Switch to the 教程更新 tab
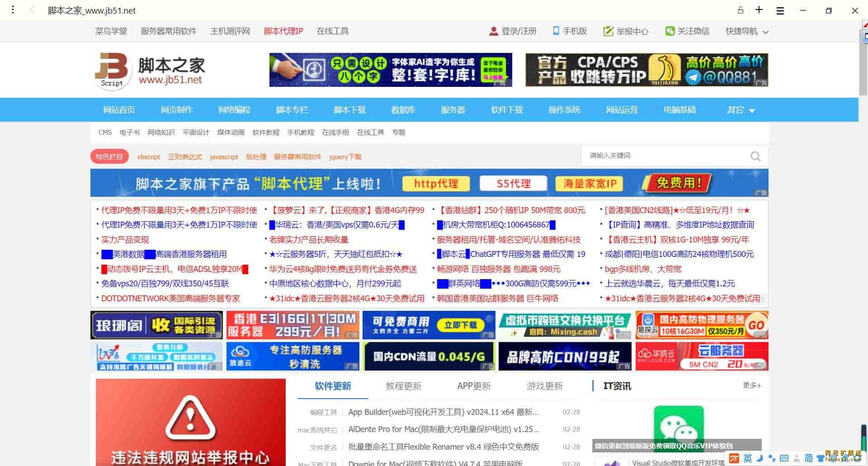Screen dimensions: 868x466 403,386
